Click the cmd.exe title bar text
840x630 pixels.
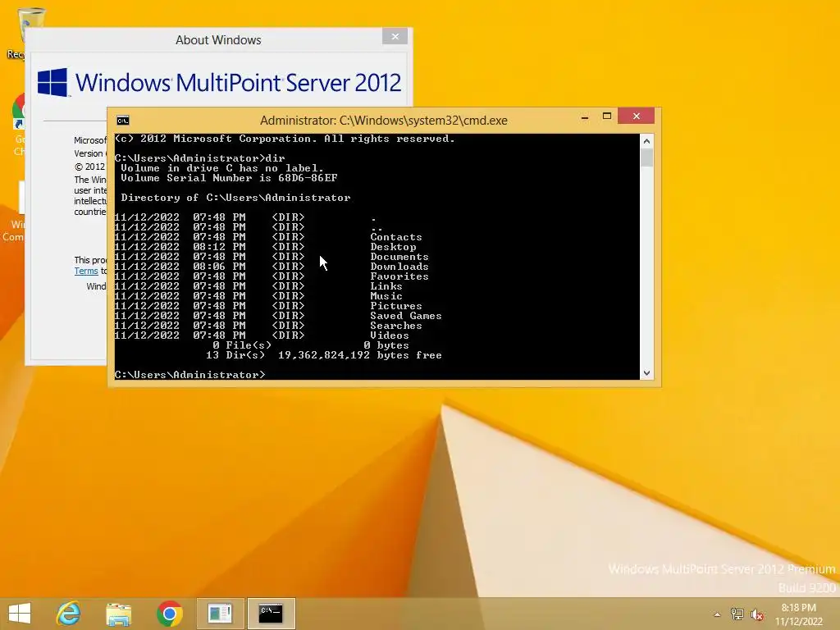384,121
